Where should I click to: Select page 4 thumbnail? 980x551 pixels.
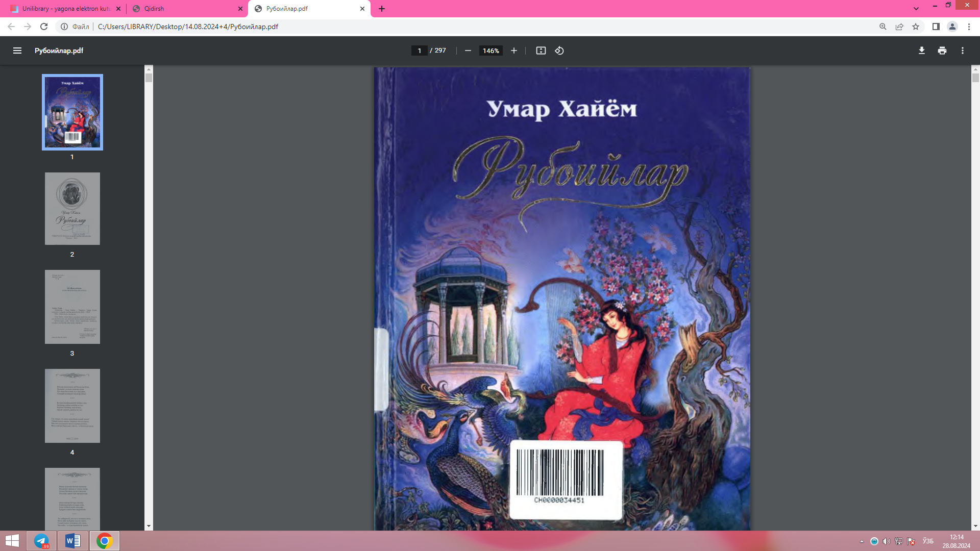(x=72, y=406)
